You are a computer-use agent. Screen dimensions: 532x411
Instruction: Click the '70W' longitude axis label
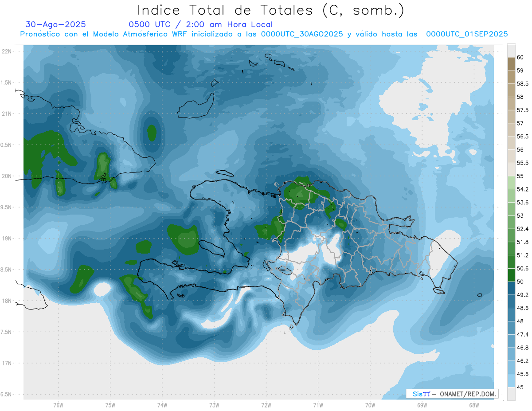[370, 405]
